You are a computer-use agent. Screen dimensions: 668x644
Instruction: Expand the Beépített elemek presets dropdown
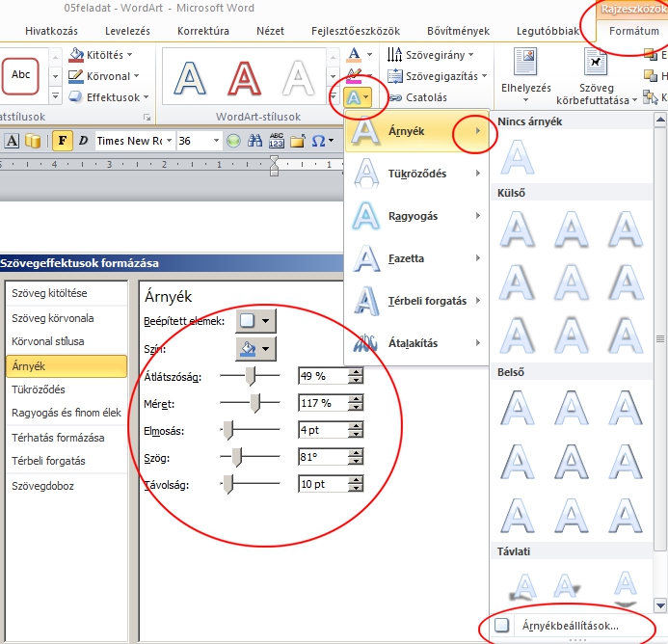coord(255,320)
